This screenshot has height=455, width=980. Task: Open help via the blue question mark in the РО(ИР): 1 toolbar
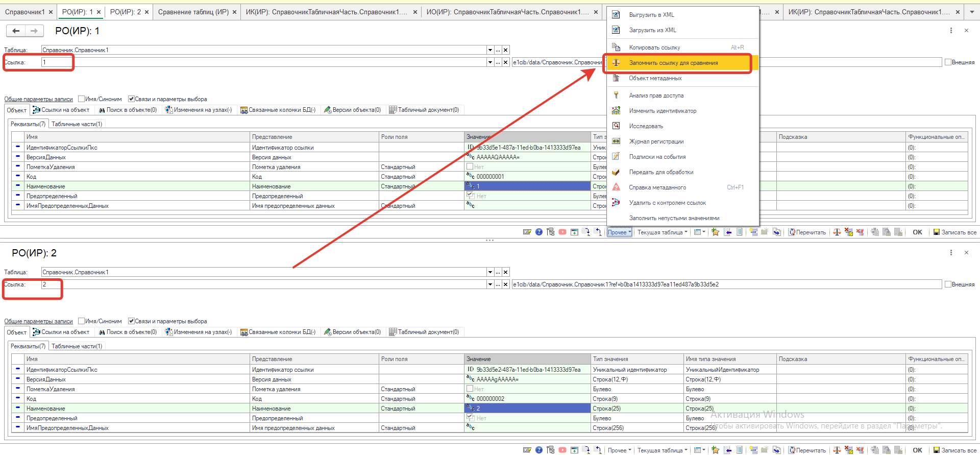pyautogui.click(x=539, y=232)
